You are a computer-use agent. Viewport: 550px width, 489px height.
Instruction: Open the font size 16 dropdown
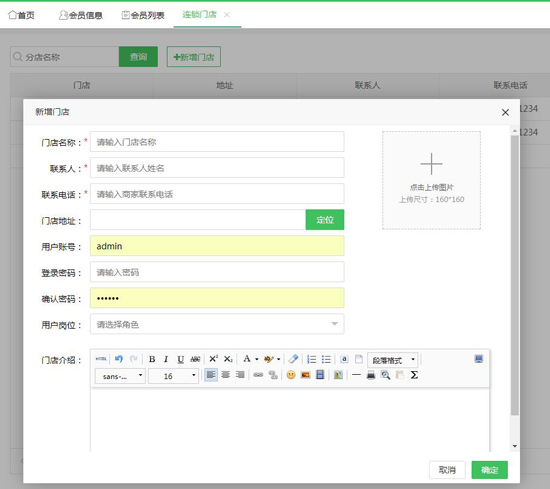(174, 376)
